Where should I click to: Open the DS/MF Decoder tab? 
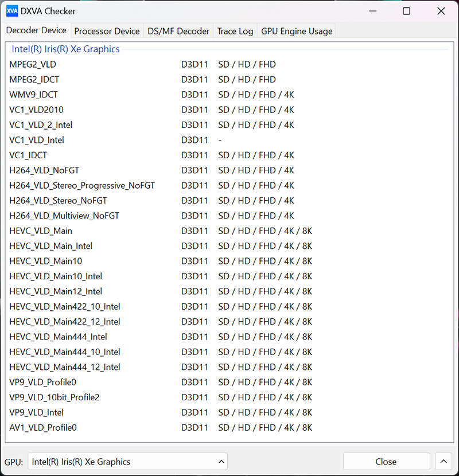[x=178, y=31]
